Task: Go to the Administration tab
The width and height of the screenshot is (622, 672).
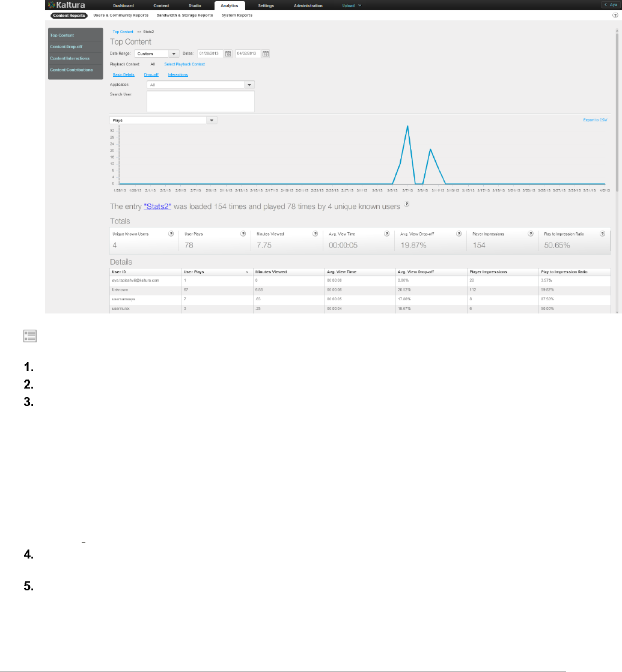Action: click(308, 5)
